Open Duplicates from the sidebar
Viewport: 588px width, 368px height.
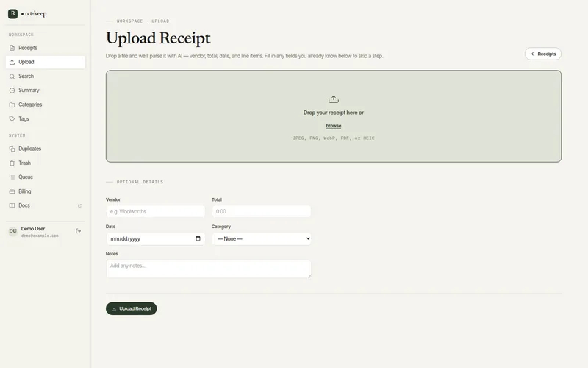[46, 149]
